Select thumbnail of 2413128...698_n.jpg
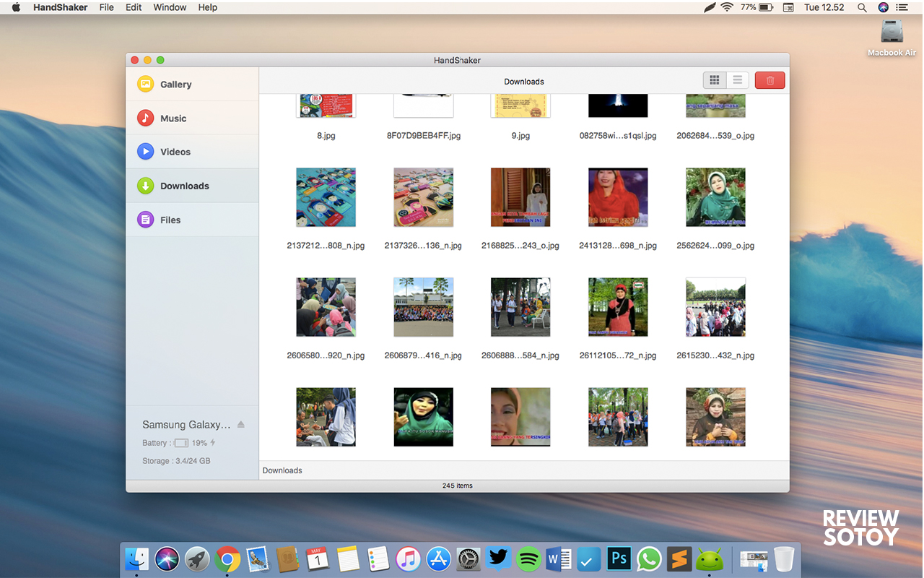The width and height of the screenshot is (924, 578). pyautogui.click(x=618, y=197)
